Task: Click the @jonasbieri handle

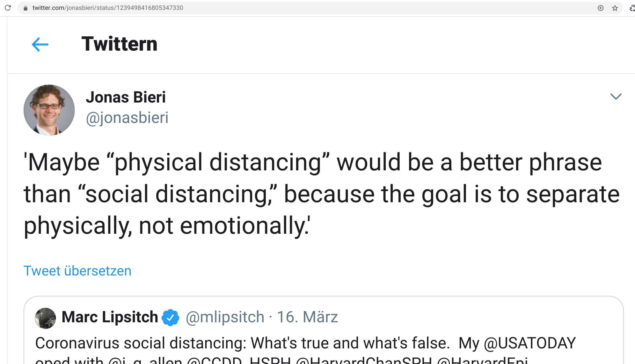Action: [x=127, y=118]
